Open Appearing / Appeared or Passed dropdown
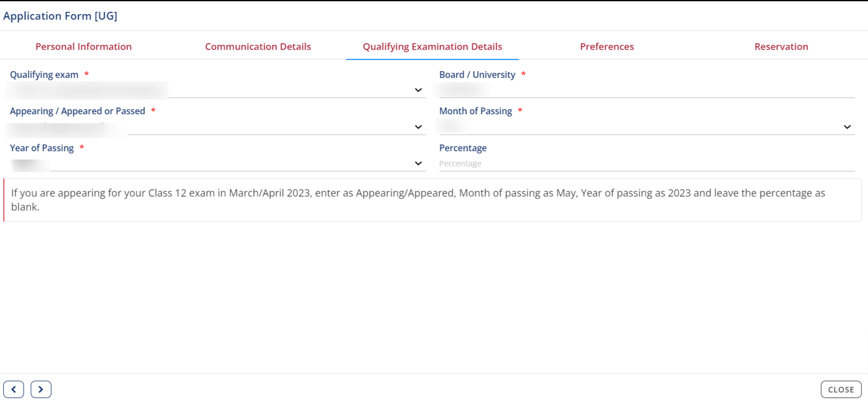 [418, 127]
